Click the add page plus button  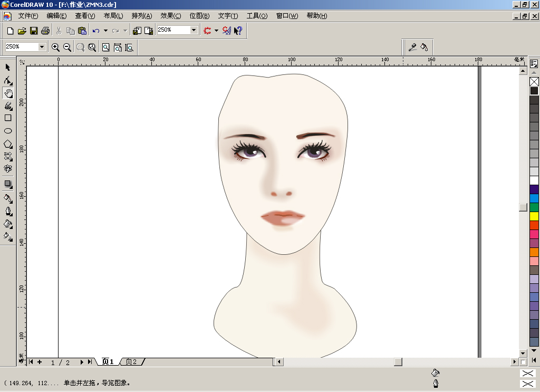pyautogui.click(x=40, y=362)
